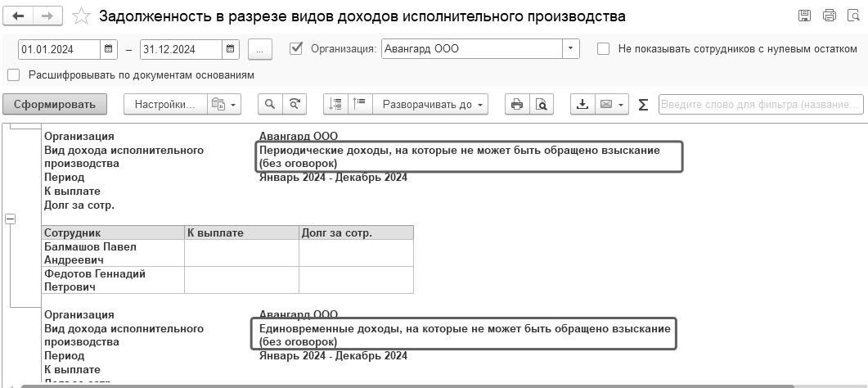The image size is (868, 388).
Task: Open send by email dropdown
Action: (612, 104)
